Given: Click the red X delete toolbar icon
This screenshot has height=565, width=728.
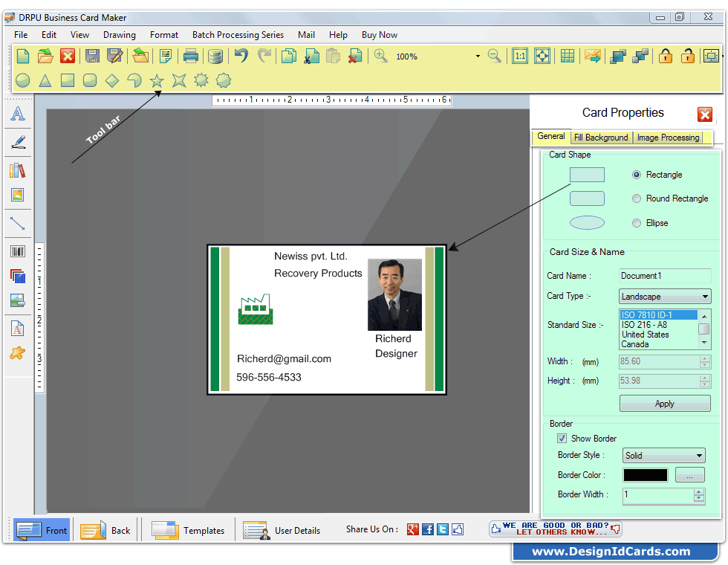Looking at the screenshot, I should [x=68, y=56].
